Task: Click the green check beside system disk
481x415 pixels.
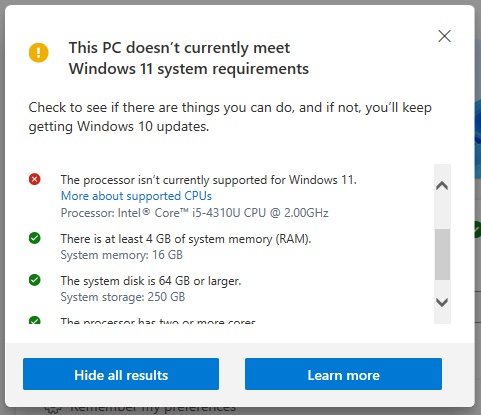Action: point(35,280)
